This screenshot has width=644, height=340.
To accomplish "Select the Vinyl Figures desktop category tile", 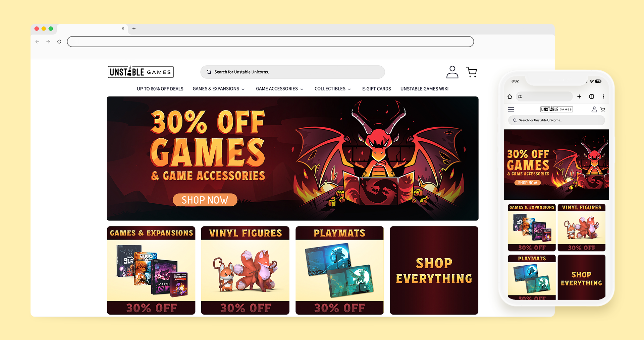I will pyautogui.click(x=245, y=270).
